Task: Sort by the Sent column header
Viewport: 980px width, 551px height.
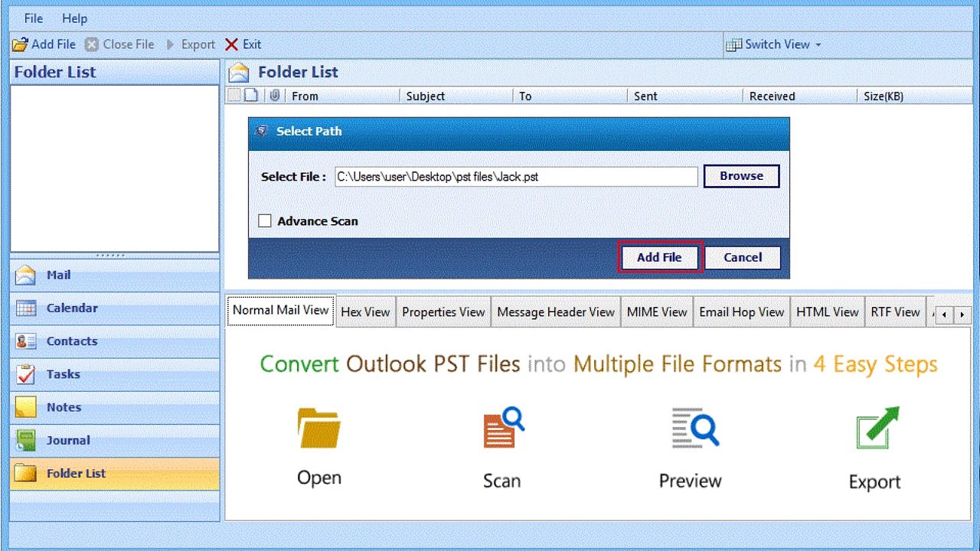Action: pos(685,96)
